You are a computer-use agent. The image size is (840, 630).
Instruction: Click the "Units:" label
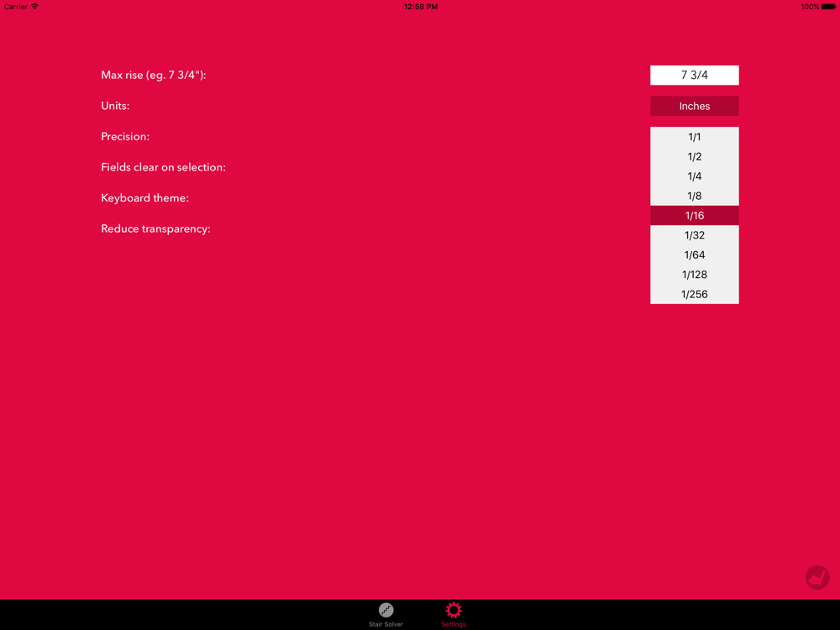(x=115, y=106)
